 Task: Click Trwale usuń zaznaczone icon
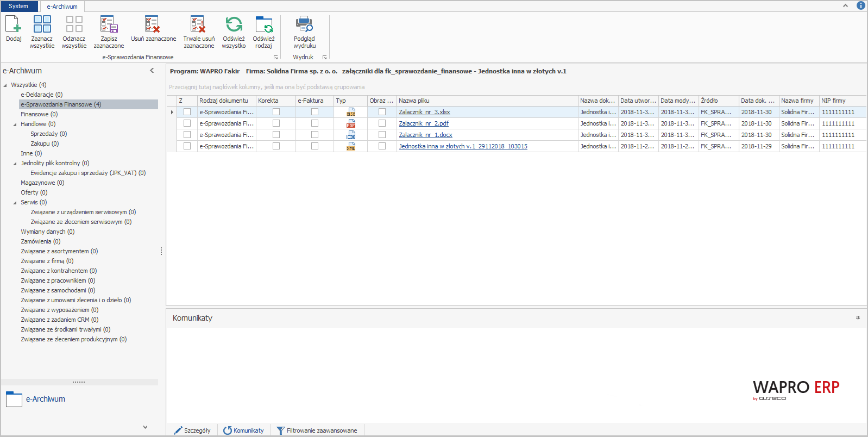(198, 25)
